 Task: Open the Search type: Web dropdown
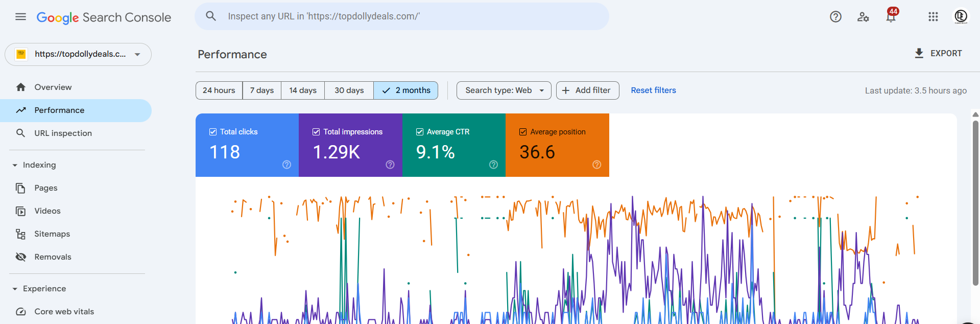(504, 90)
